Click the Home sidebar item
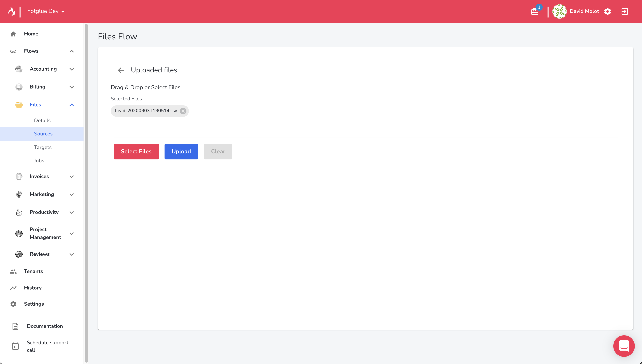Viewport: 642px width, 364px height. point(31,34)
